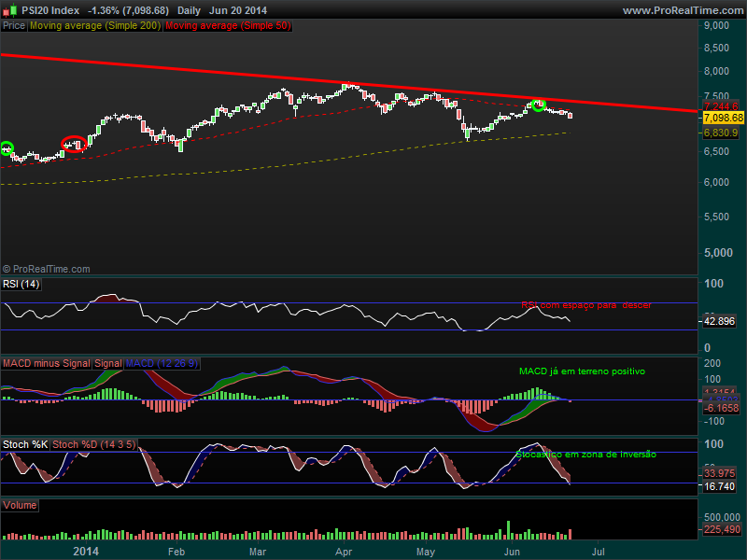Click the 'Stocastico em zona de inversão' note
The image size is (747, 560).
[586, 455]
